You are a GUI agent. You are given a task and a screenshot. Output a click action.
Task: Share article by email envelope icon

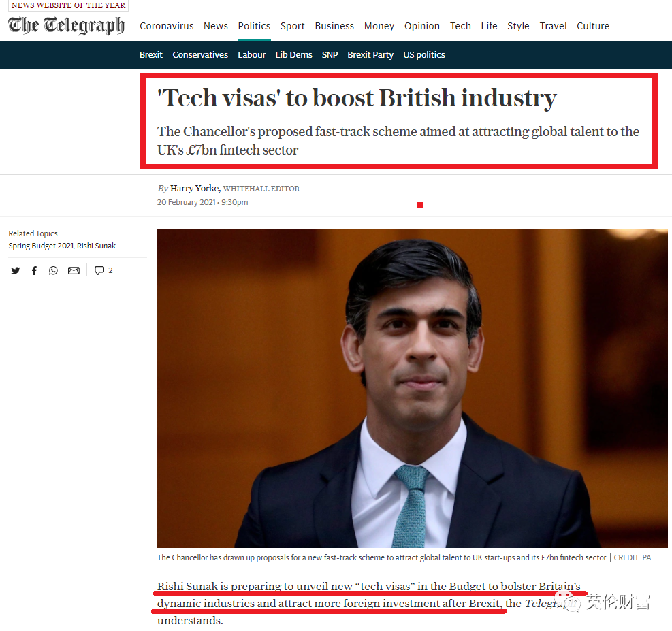74,270
